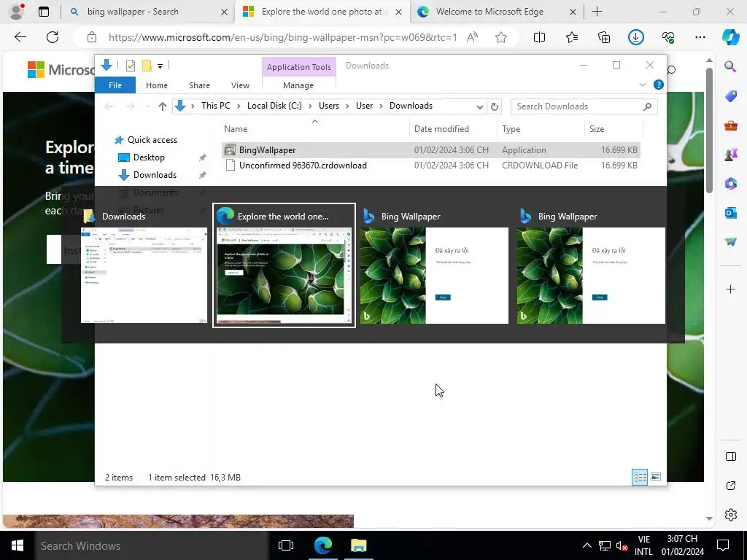Open Edge sidebar Shopping tag icon
747x560 pixels.
pyautogui.click(x=730, y=96)
